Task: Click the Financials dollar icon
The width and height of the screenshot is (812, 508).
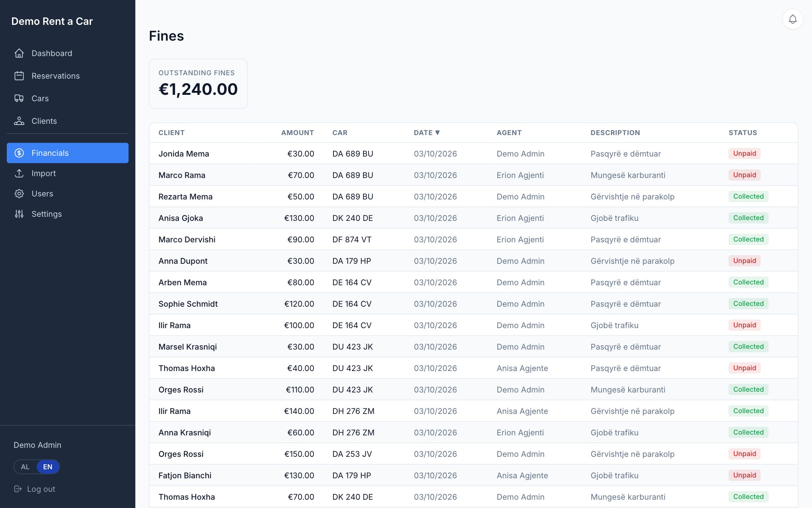Action: pyautogui.click(x=19, y=153)
